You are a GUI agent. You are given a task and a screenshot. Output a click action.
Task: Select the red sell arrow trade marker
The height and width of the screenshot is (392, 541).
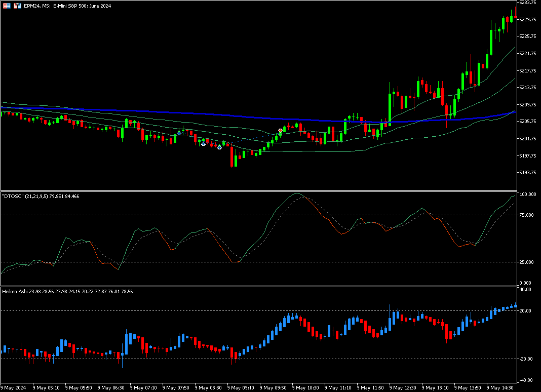click(281, 131)
